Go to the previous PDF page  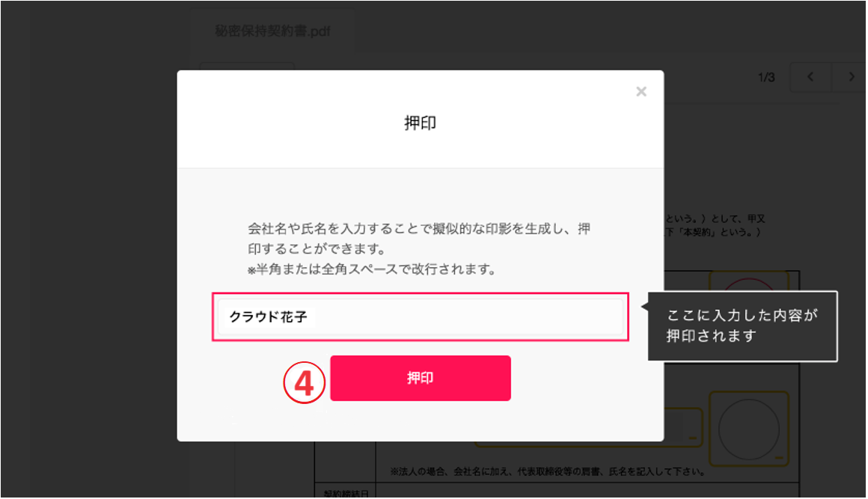pos(810,77)
